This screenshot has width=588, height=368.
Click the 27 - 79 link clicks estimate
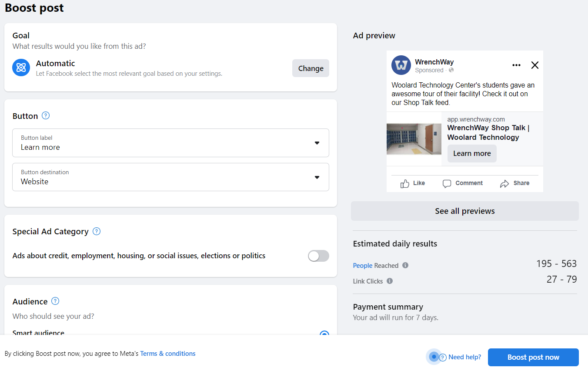(x=561, y=279)
